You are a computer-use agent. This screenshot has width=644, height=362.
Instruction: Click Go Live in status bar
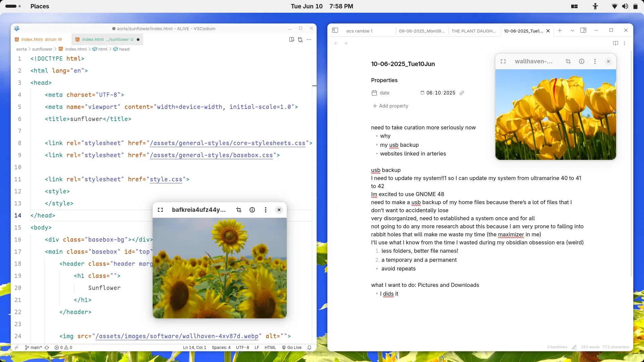coord(292,348)
